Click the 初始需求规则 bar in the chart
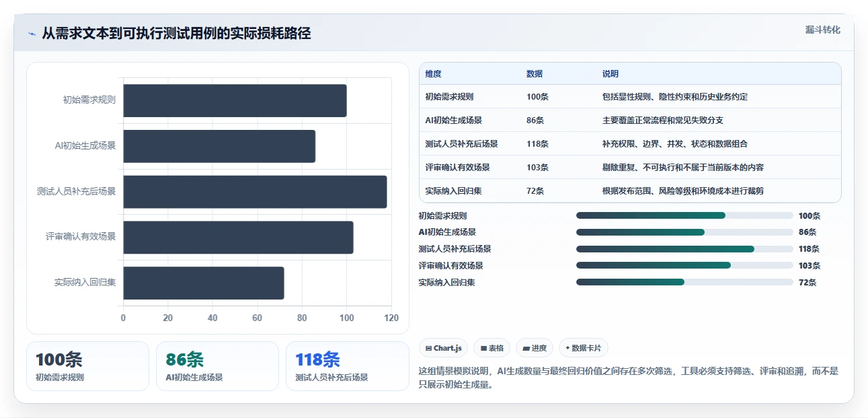The width and height of the screenshot is (868, 418). tap(235, 100)
